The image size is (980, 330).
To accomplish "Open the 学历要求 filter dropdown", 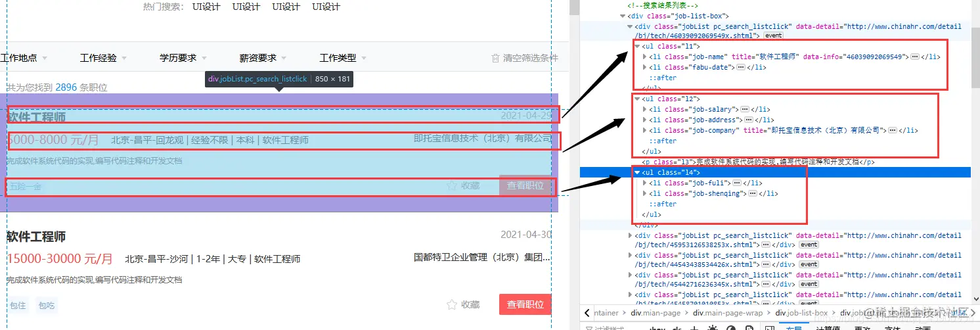I will click(x=183, y=58).
